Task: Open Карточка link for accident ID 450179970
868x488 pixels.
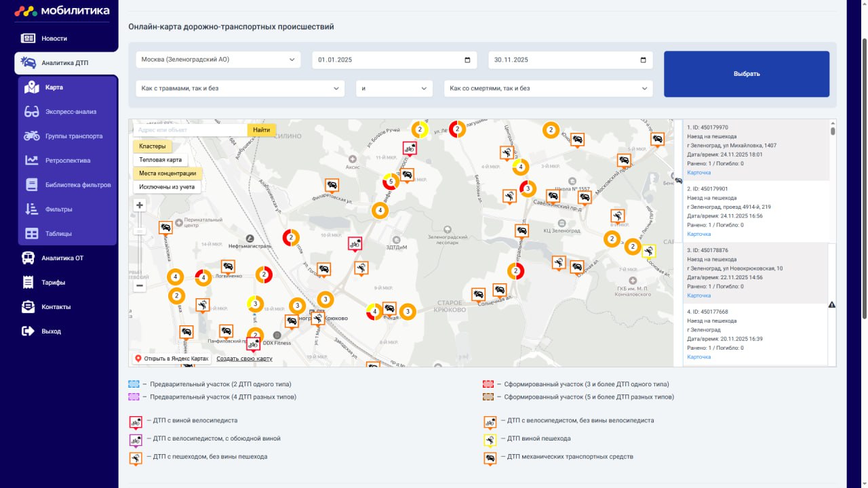Action: 698,173
